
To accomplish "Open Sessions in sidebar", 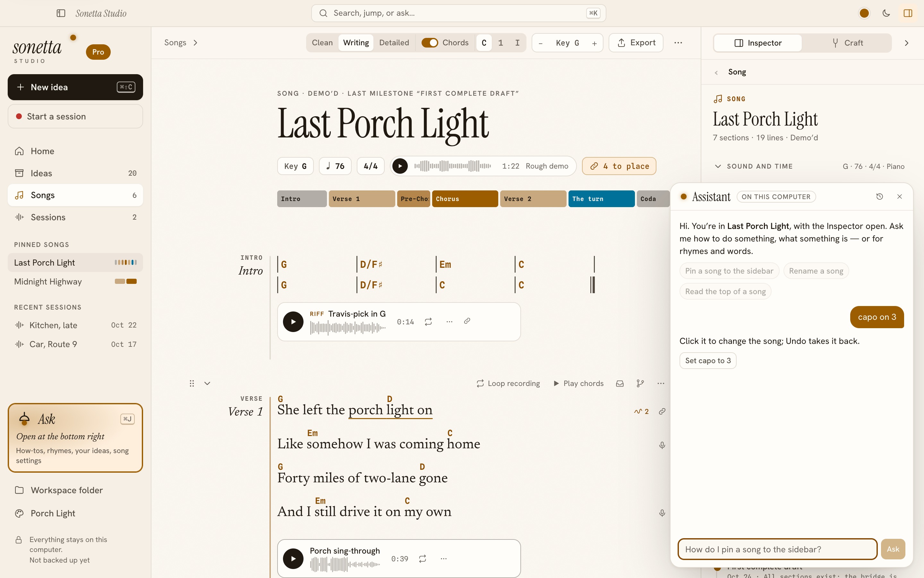I will (x=75, y=217).
